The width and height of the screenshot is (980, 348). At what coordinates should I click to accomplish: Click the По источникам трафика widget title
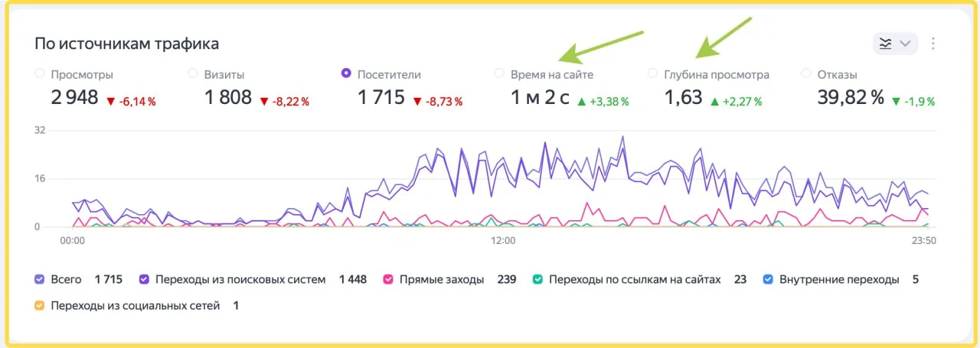(x=126, y=44)
